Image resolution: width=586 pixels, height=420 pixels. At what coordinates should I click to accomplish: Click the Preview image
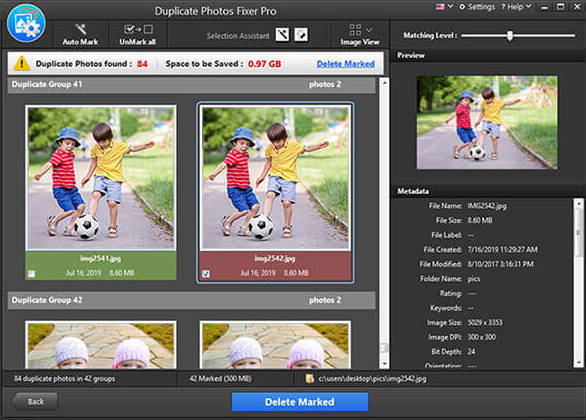pyautogui.click(x=487, y=123)
